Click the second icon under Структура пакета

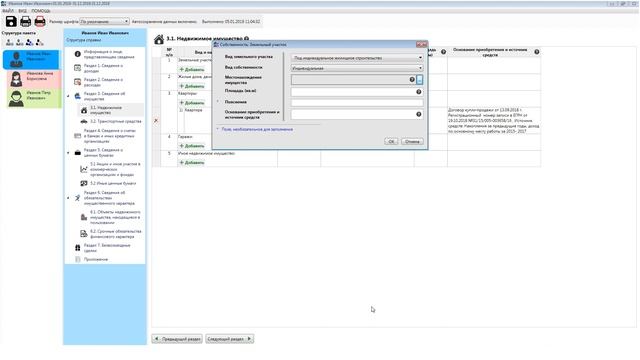pyautogui.click(x=19, y=42)
